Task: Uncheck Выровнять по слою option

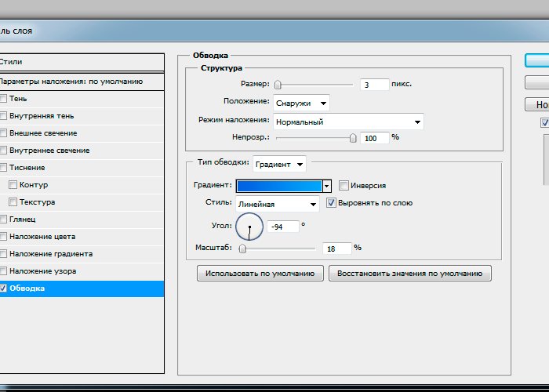Action: [331, 203]
